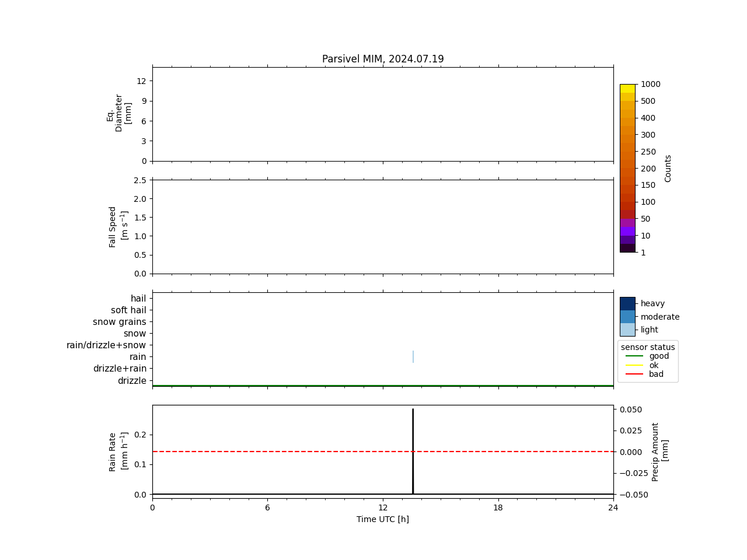Select the heavy dark blue legend swatch

pos(627,303)
